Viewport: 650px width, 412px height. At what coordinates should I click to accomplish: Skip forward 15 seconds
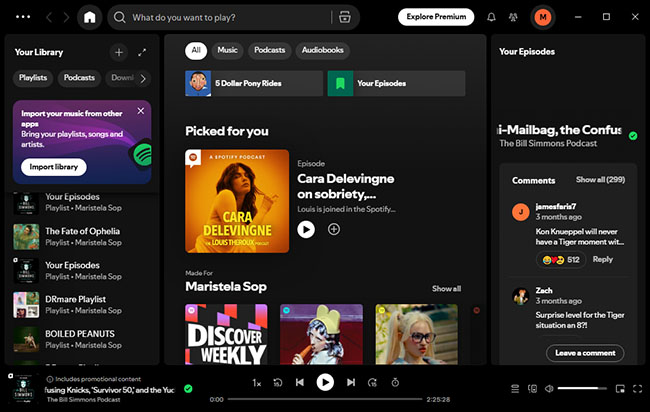coord(372,383)
